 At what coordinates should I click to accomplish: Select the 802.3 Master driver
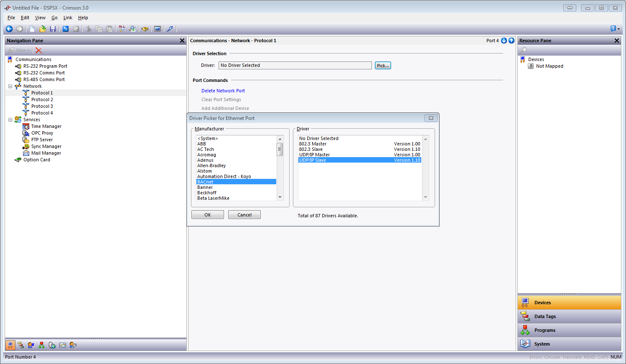tap(359, 144)
